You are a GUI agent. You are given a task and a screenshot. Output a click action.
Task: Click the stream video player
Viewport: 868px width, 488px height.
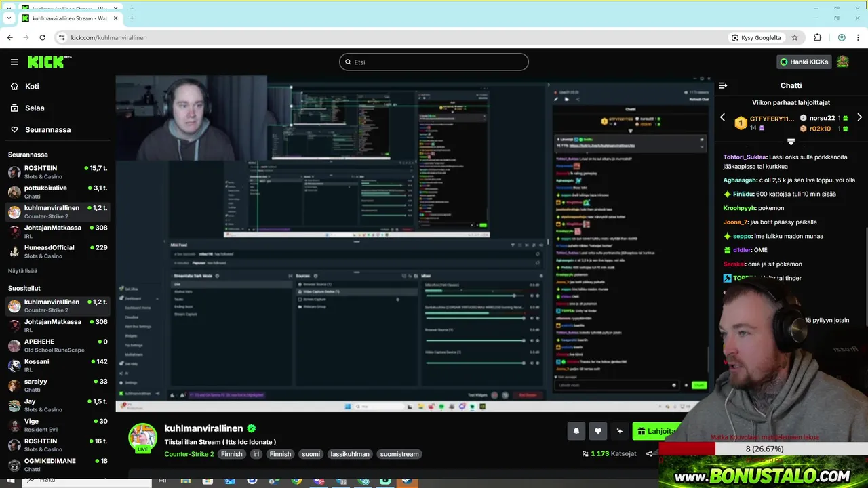[414, 243]
